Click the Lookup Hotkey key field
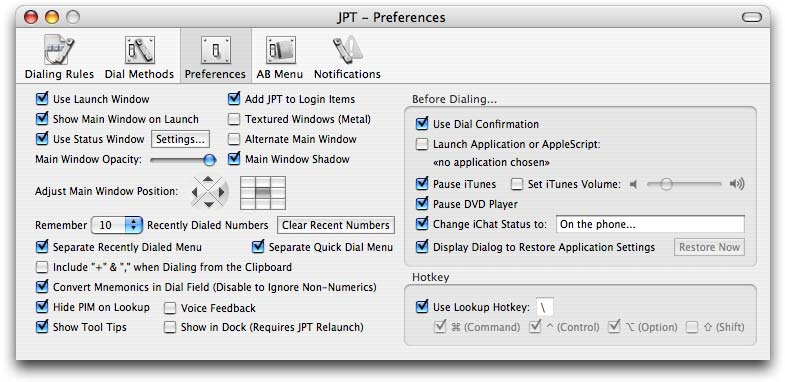This screenshot has height=382, width=785. [x=545, y=307]
